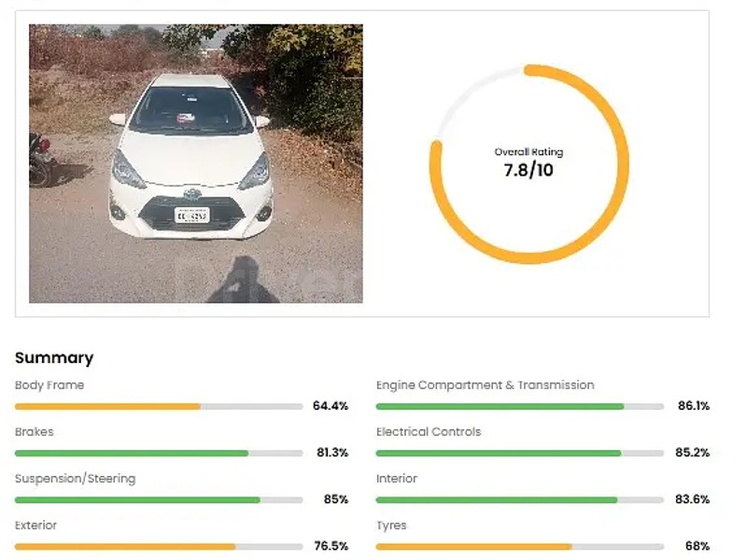This screenshot has width=747, height=560.
Task: Select the Exterior category label
Action: 36,525
